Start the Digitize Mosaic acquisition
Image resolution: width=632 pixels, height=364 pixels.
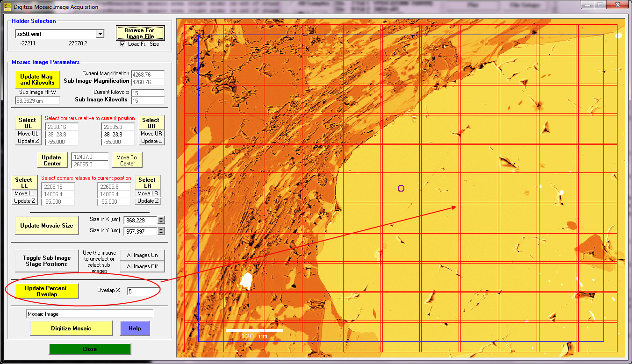click(71, 328)
